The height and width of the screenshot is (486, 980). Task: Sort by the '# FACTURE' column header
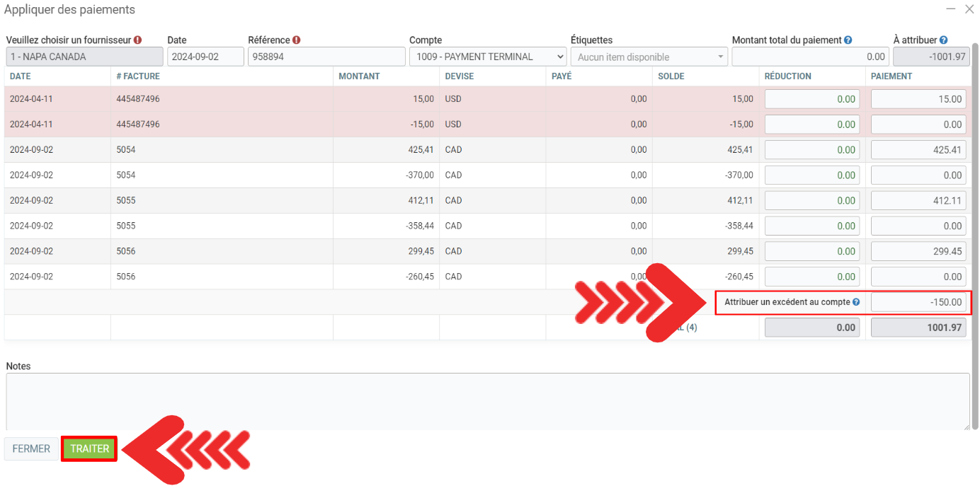pyautogui.click(x=138, y=76)
